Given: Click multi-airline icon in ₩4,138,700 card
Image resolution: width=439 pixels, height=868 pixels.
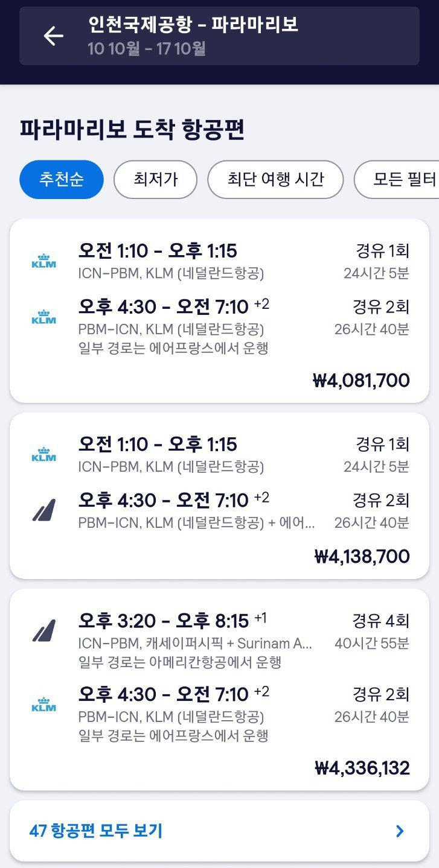Looking at the screenshot, I should 43,510.
